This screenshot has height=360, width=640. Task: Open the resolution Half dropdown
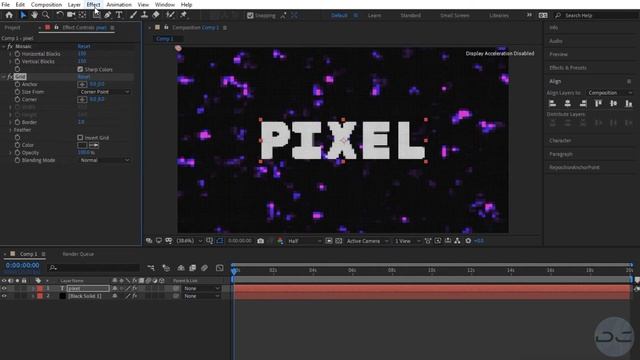click(x=304, y=241)
